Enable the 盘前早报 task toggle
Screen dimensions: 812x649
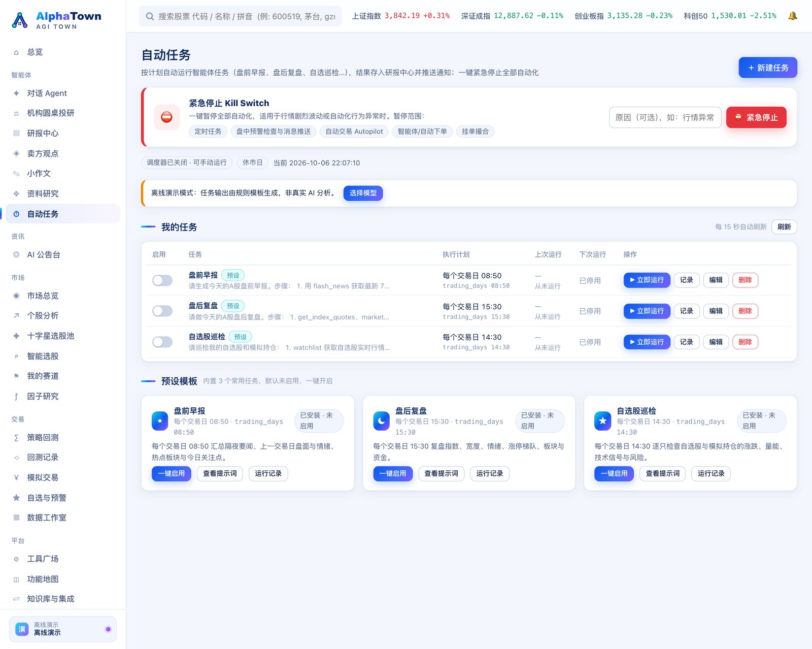click(x=162, y=280)
